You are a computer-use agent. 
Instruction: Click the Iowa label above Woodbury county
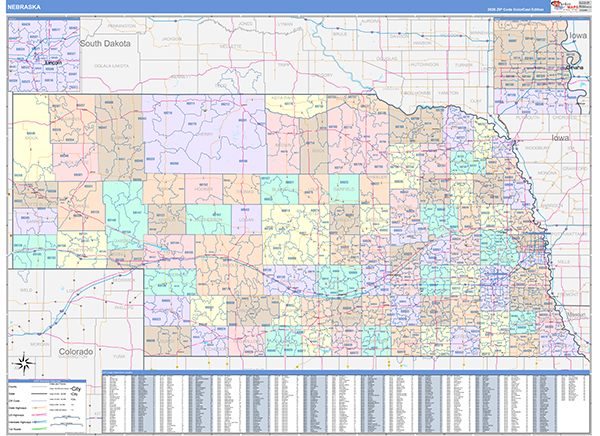click(x=560, y=137)
